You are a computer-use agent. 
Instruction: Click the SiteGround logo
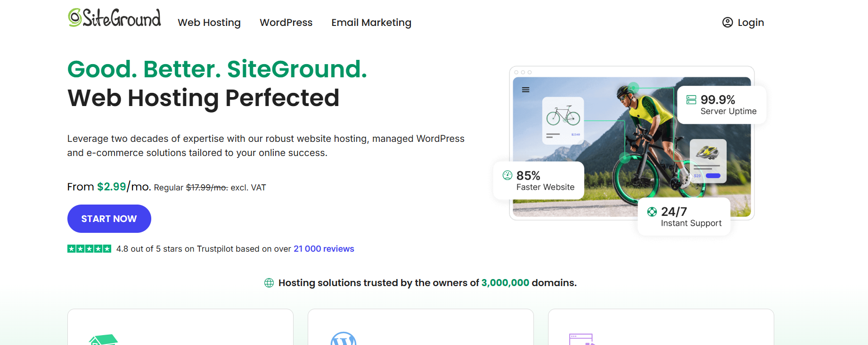coord(115,18)
